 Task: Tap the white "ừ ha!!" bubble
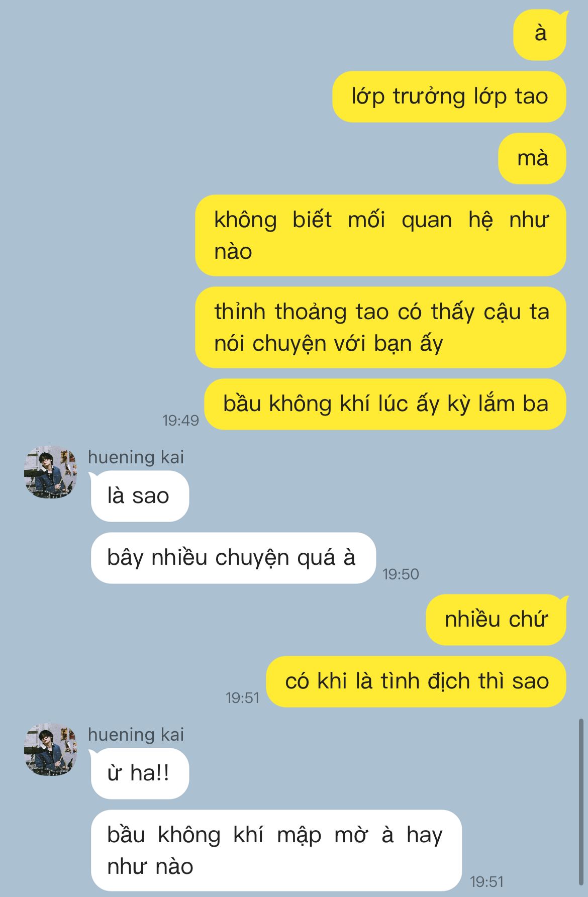[x=140, y=773]
